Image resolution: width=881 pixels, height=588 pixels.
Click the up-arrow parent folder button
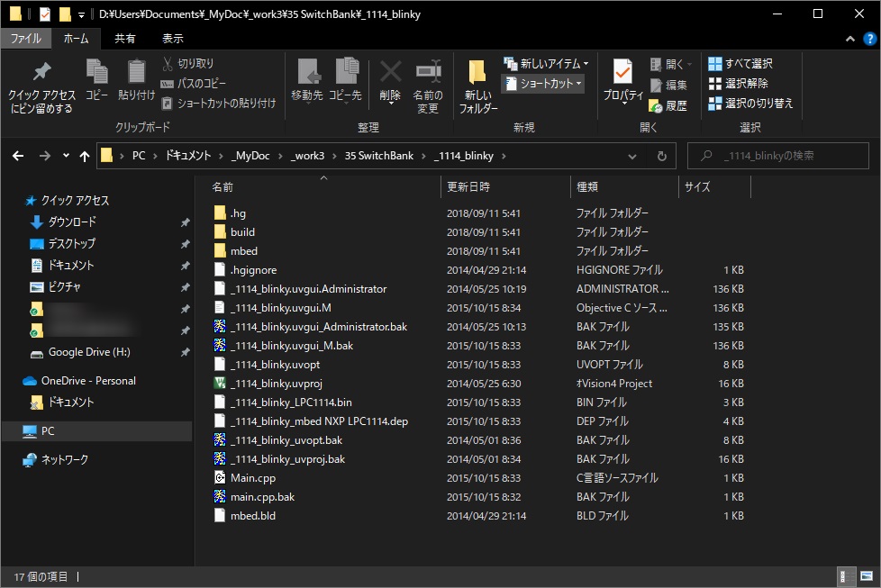tap(85, 156)
